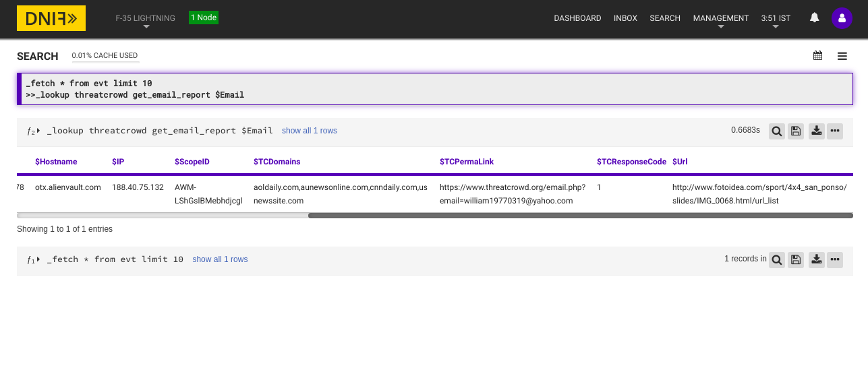Open the notifications bell
This screenshot has width=868, height=382.
[815, 18]
